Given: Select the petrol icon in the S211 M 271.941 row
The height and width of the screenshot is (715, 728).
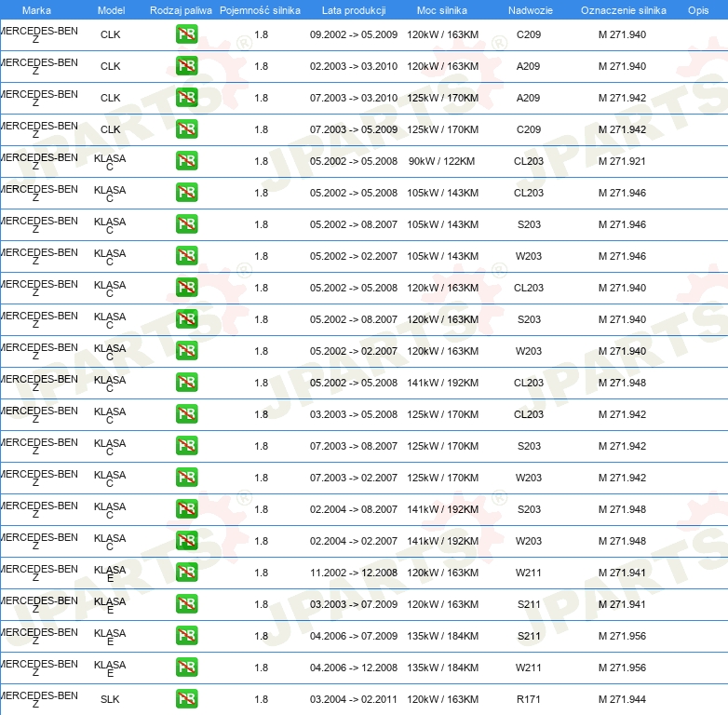Looking at the screenshot, I should tap(186, 604).
